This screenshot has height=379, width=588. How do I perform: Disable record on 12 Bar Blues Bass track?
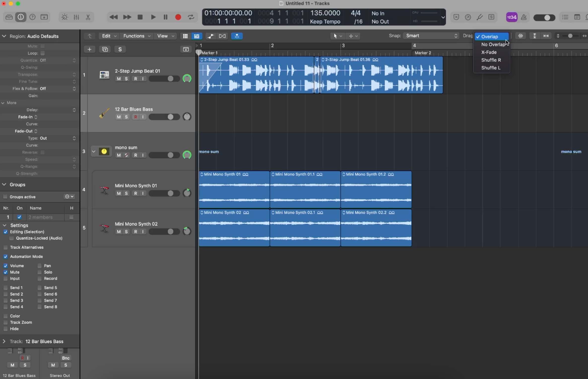tap(135, 117)
